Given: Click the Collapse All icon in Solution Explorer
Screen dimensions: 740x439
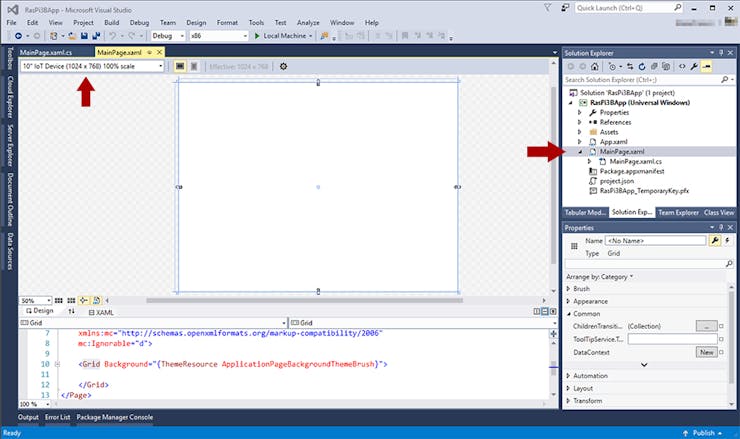Looking at the screenshot, I should [x=654, y=67].
